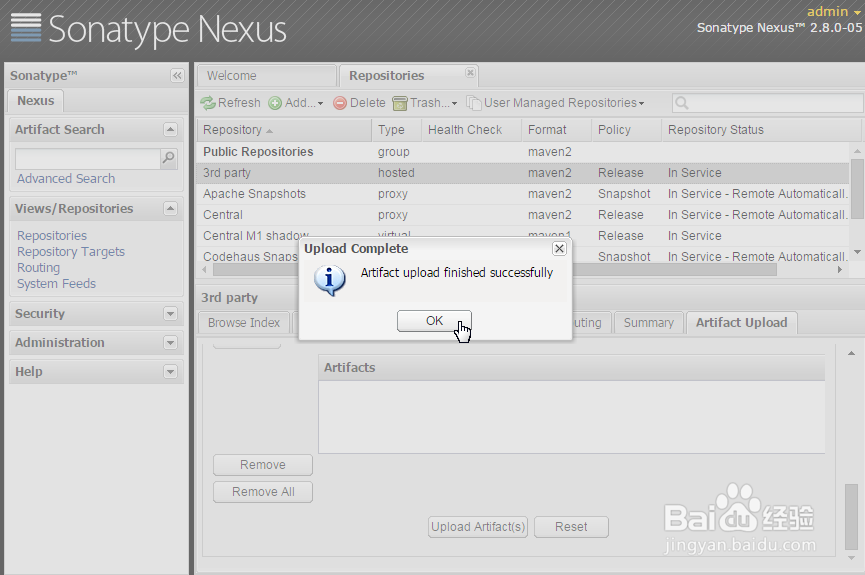Click scroll up arrow of upload panel
Viewport: 865px width, 575px height.
851,353
